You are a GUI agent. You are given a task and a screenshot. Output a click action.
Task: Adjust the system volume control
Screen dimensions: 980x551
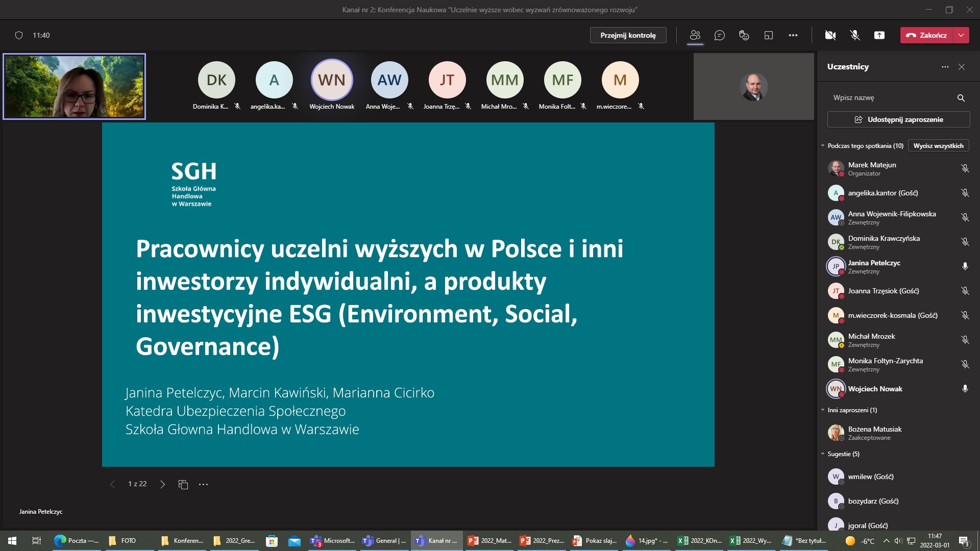click(898, 540)
